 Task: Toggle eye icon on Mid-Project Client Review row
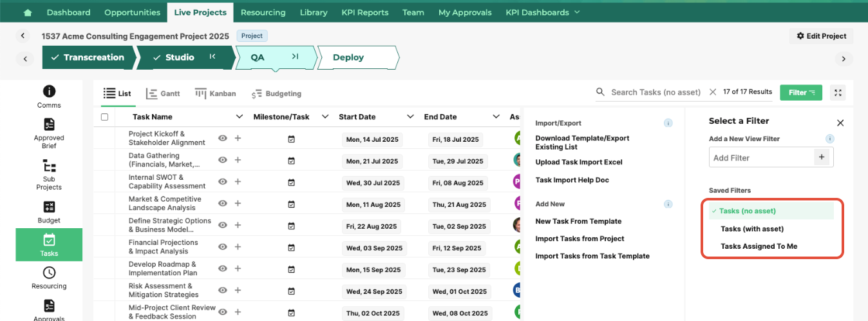(223, 313)
